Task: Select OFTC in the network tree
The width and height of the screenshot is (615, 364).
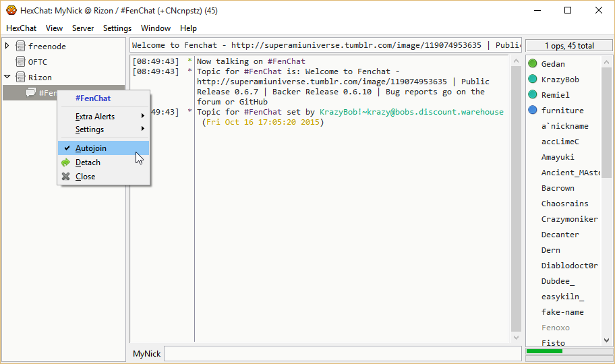Action: pos(38,62)
